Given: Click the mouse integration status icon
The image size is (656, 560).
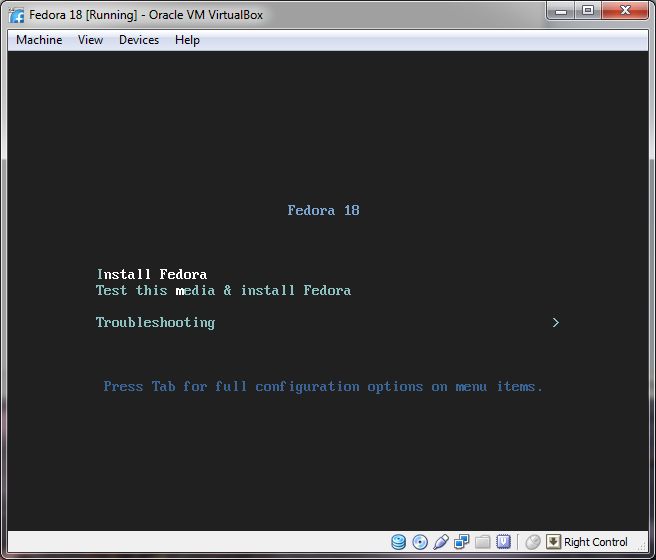Looking at the screenshot, I should point(533,542).
